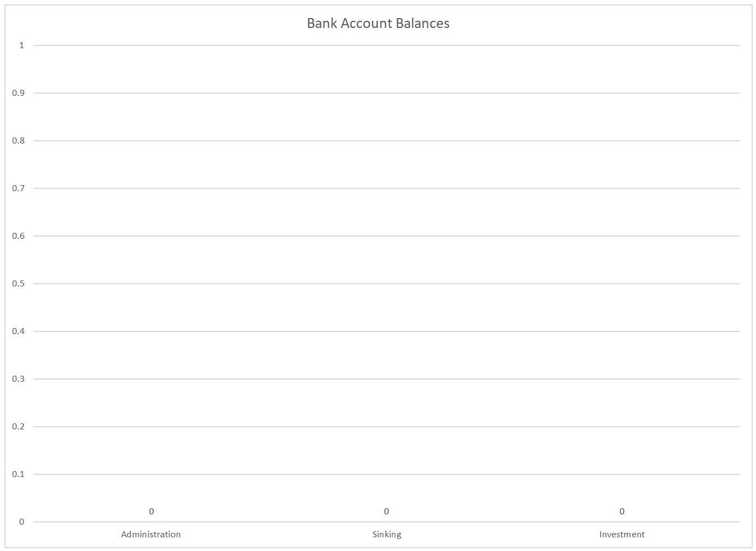This screenshot has height=551, width=756.
Task: Click the axis value 0.9
Action: coord(19,93)
